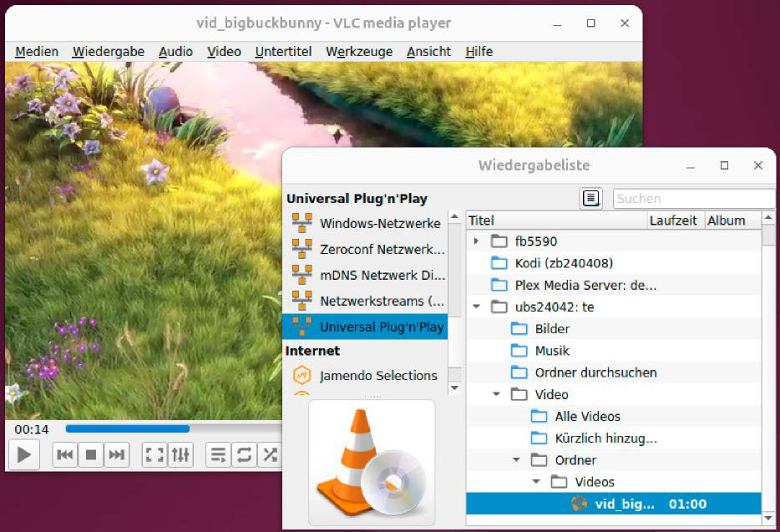The width and height of the screenshot is (780, 532).
Task: Toggle shuffle random playback icon
Action: (270, 454)
